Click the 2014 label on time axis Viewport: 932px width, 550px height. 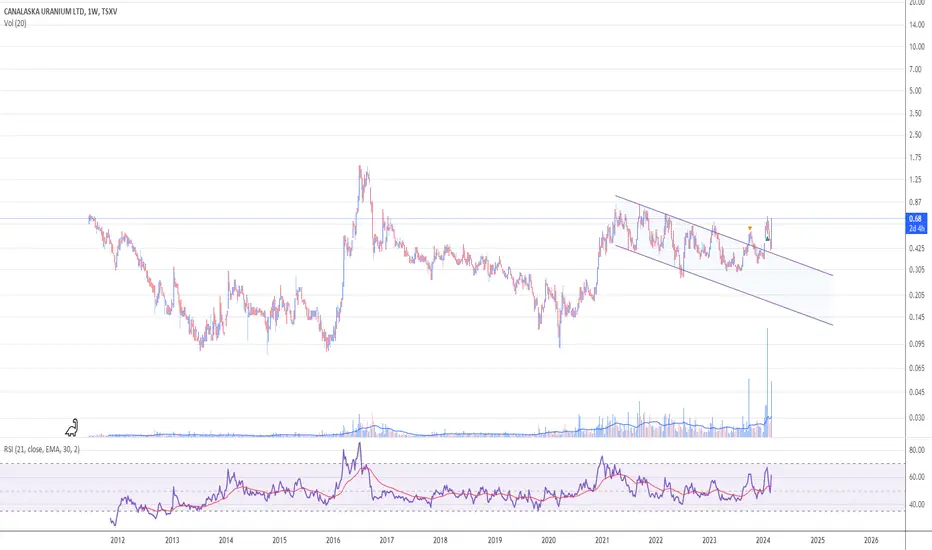[x=226, y=540]
